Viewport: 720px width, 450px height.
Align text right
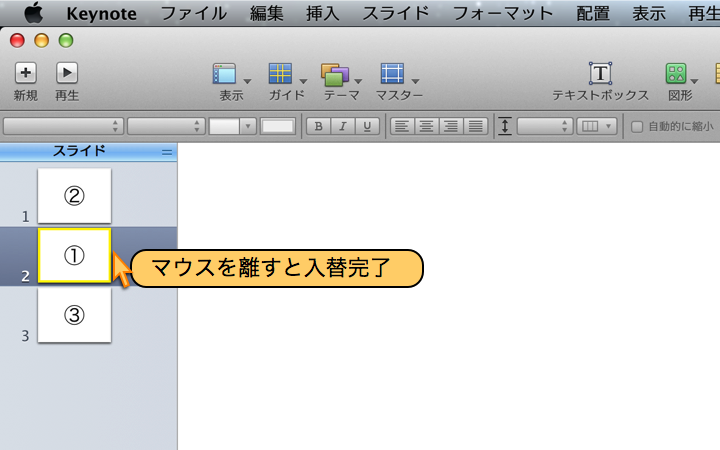coord(451,126)
